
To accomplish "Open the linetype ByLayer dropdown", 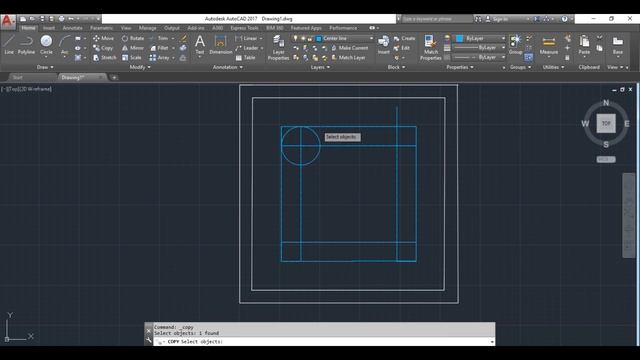I will point(480,58).
